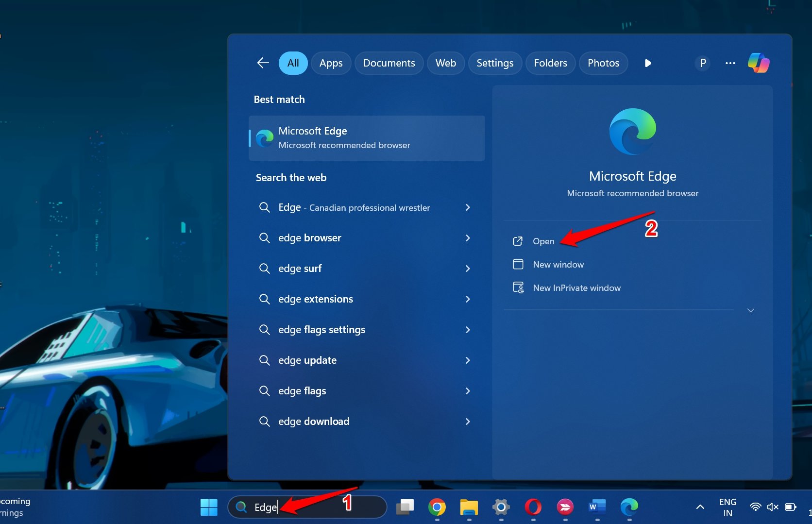Click taskbar search box containing Edge

[307, 507]
